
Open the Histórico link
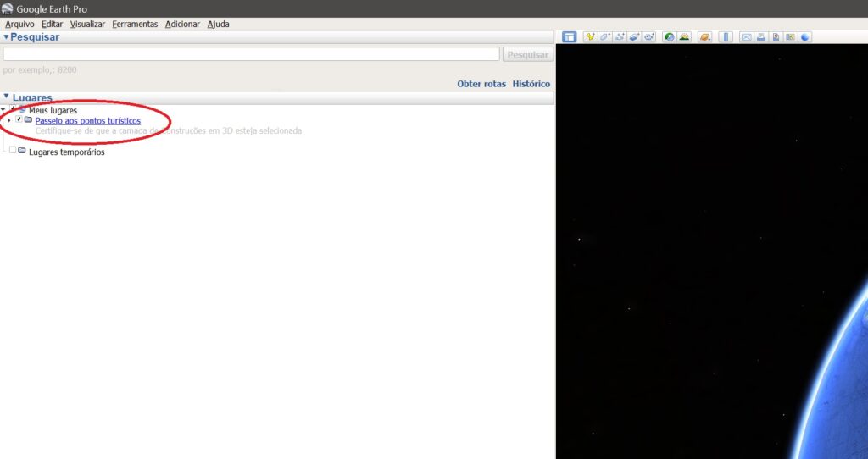point(531,84)
